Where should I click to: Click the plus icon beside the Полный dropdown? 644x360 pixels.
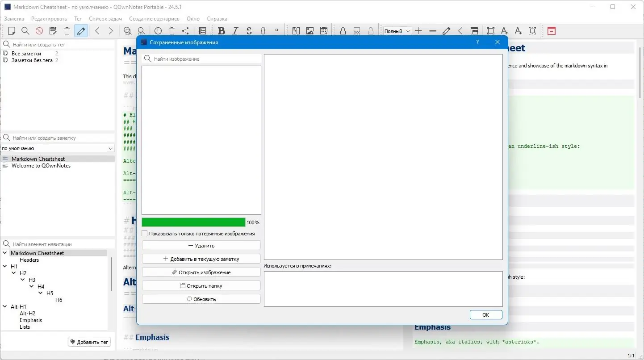click(418, 31)
